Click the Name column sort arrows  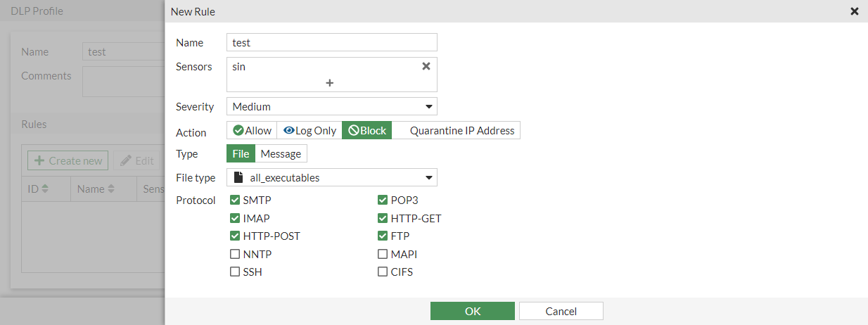(x=110, y=189)
